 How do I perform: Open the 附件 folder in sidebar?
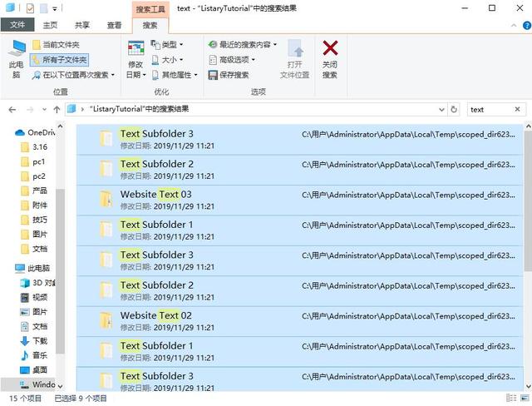pyautogui.click(x=34, y=205)
